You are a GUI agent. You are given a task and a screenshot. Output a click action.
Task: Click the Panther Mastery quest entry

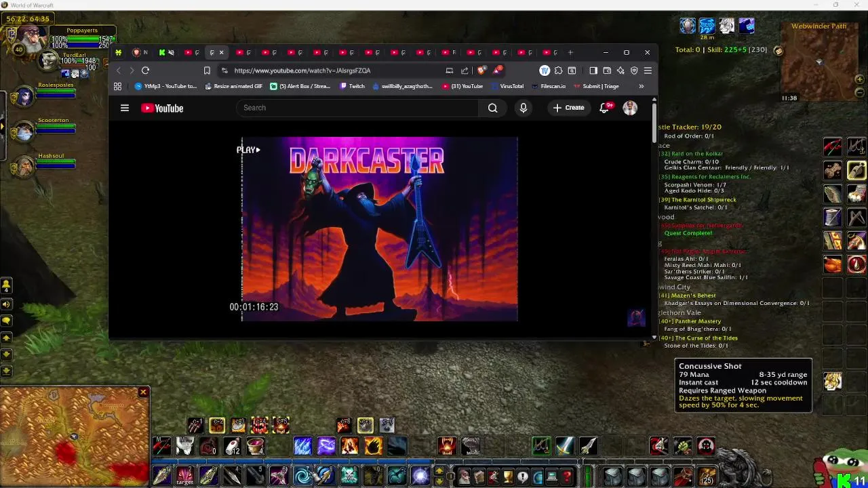pos(690,321)
